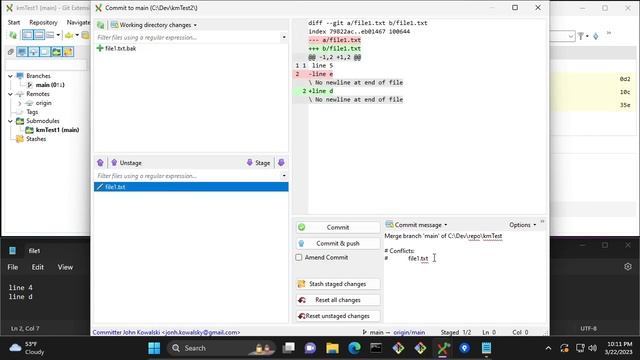640x360 pixels.
Task: Open Notepad settings gear icon
Action: point(628,267)
